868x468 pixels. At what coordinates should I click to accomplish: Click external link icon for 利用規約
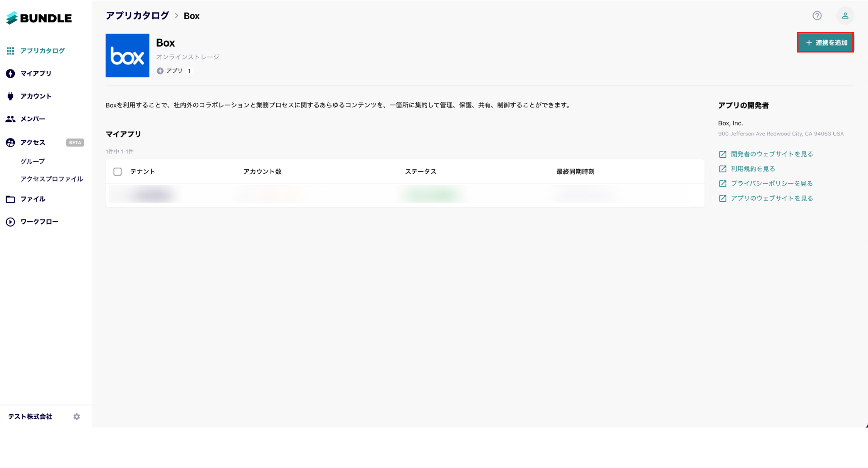[x=723, y=169]
